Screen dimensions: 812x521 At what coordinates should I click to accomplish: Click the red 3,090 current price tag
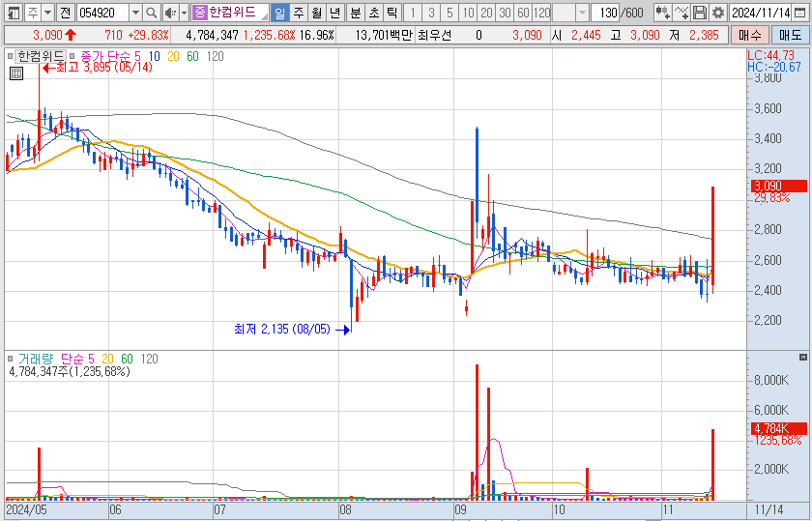[x=778, y=186]
